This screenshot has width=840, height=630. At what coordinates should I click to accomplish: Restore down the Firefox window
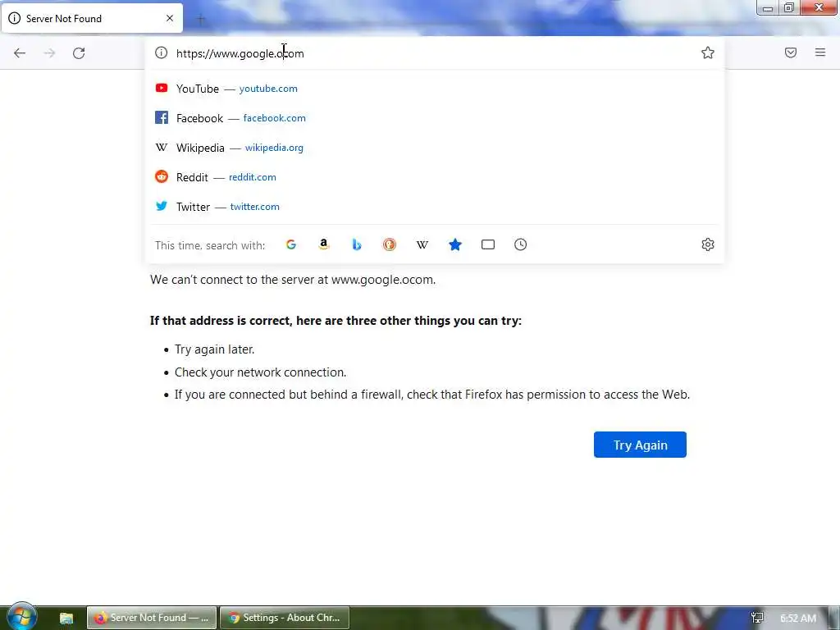coord(789,7)
